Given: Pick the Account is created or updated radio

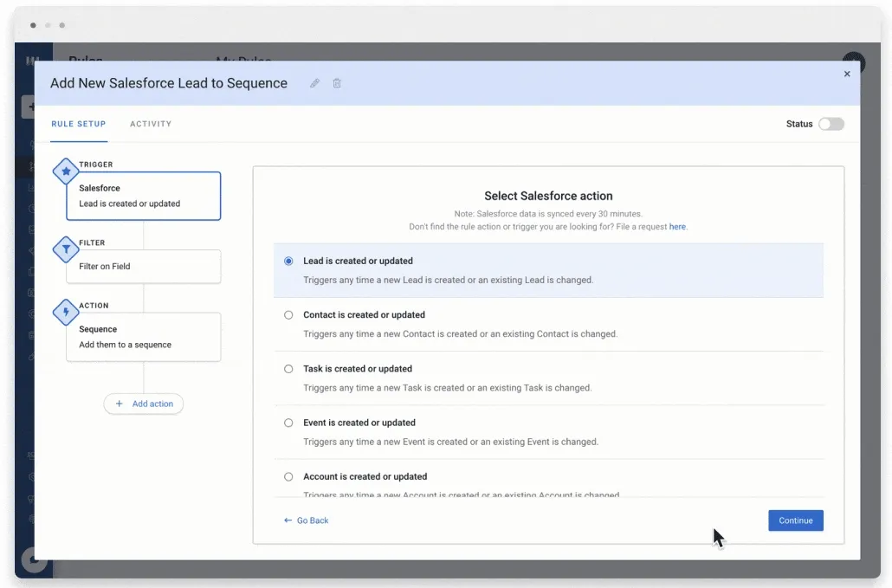Looking at the screenshot, I should click(x=288, y=477).
